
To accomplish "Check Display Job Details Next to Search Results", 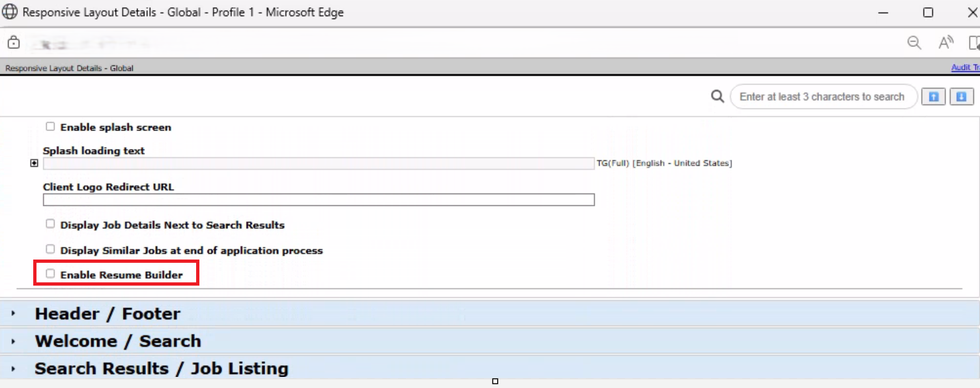I will pyautogui.click(x=50, y=224).
